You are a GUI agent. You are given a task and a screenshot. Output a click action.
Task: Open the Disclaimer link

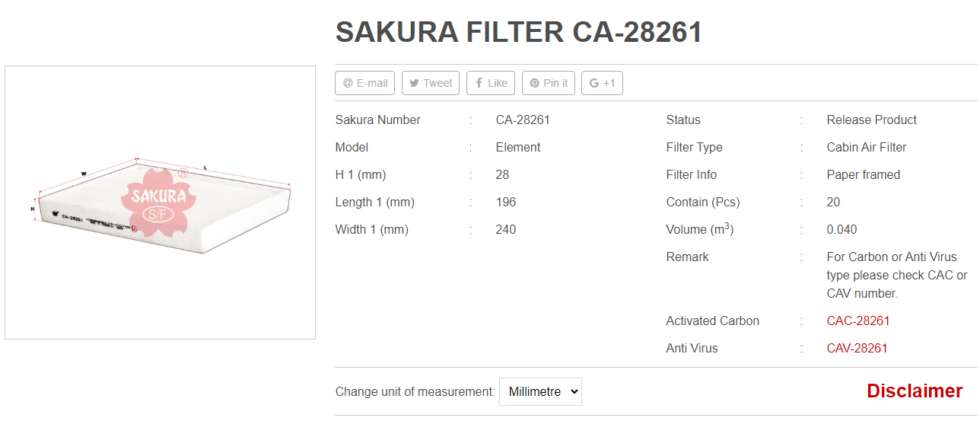[x=915, y=391]
